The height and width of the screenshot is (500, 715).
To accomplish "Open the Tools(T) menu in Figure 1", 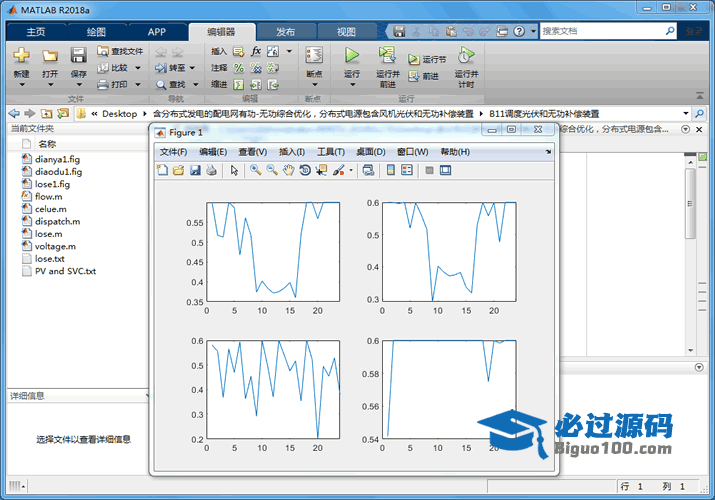I will coord(331,152).
